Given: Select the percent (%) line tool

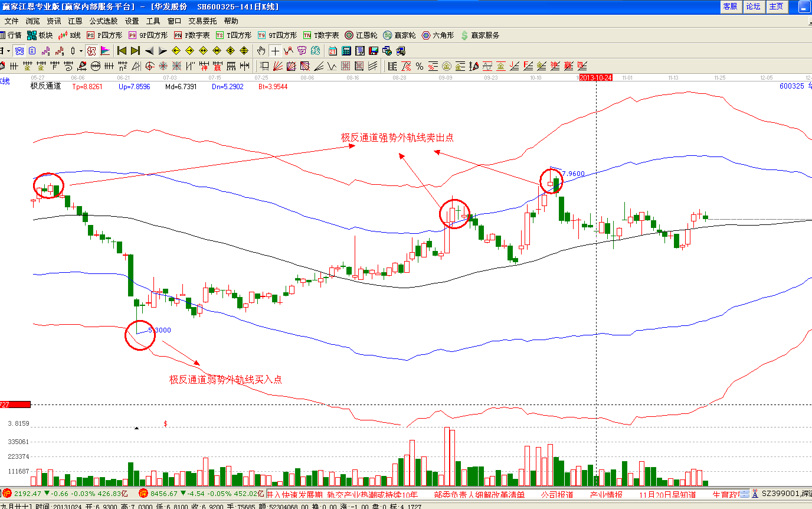Looking at the screenshot, I should 420,66.
